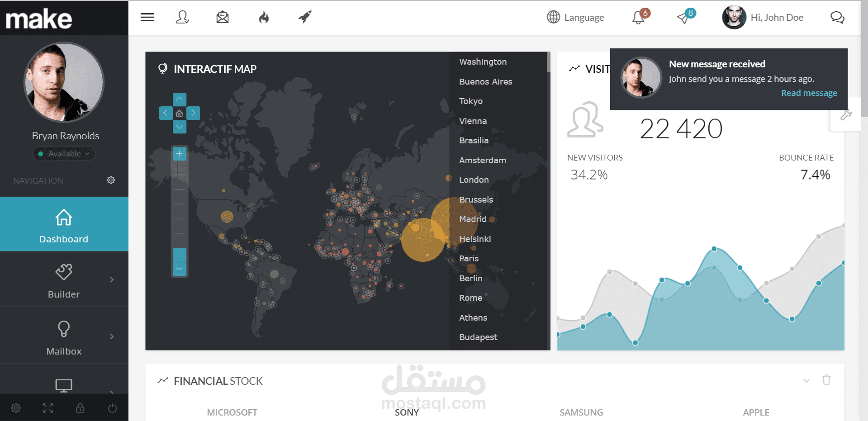This screenshot has width=868, height=421.
Task: Click the paper plane icon showing 8 alerts
Action: click(x=683, y=18)
